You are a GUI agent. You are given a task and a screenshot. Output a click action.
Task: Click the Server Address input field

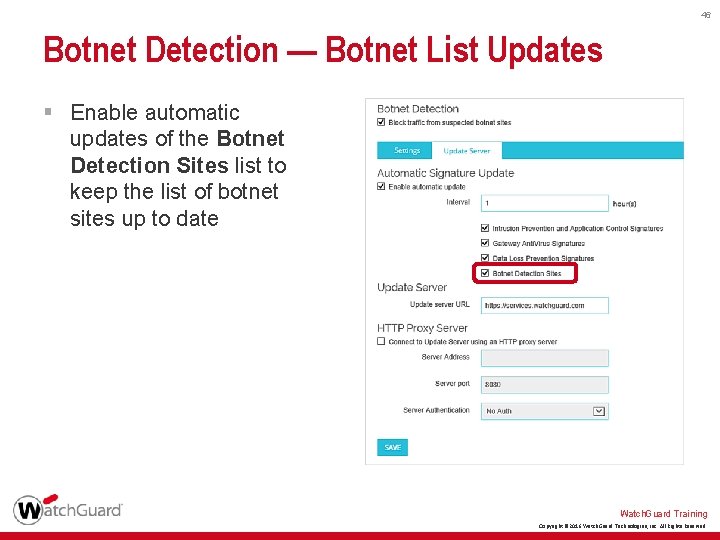click(x=545, y=358)
